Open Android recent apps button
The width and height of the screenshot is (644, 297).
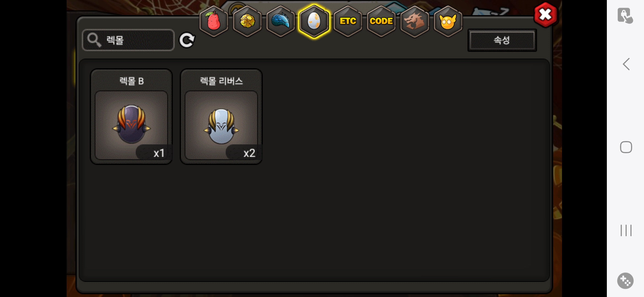(626, 230)
